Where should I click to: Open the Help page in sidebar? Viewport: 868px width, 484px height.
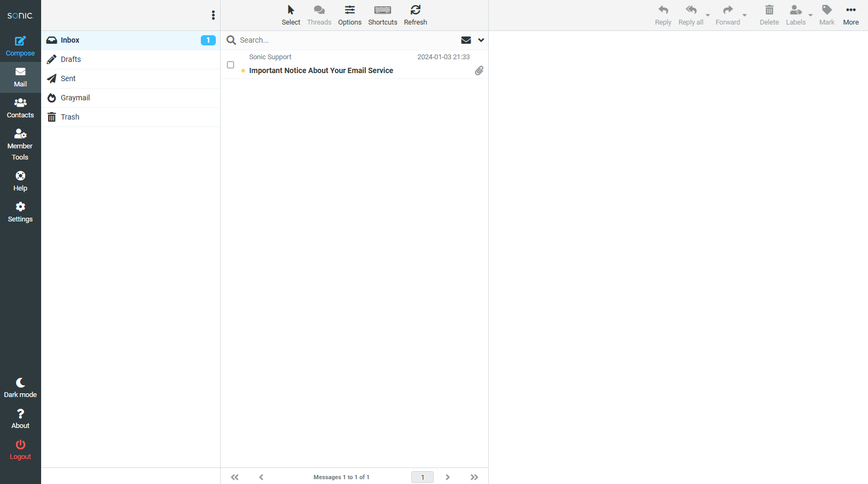click(x=20, y=181)
